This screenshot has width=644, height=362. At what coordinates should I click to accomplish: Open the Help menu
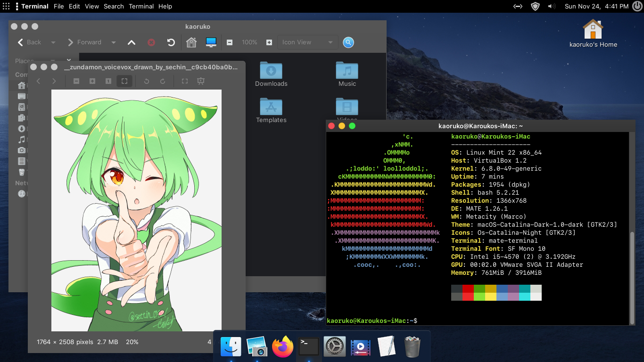pyautogui.click(x=165, y=7)
